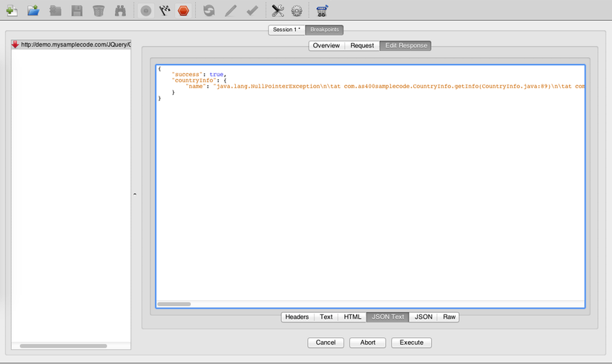This screenshot has width=612, height=364.
Task: Select the JSON view tab
Action: [424, 317]
